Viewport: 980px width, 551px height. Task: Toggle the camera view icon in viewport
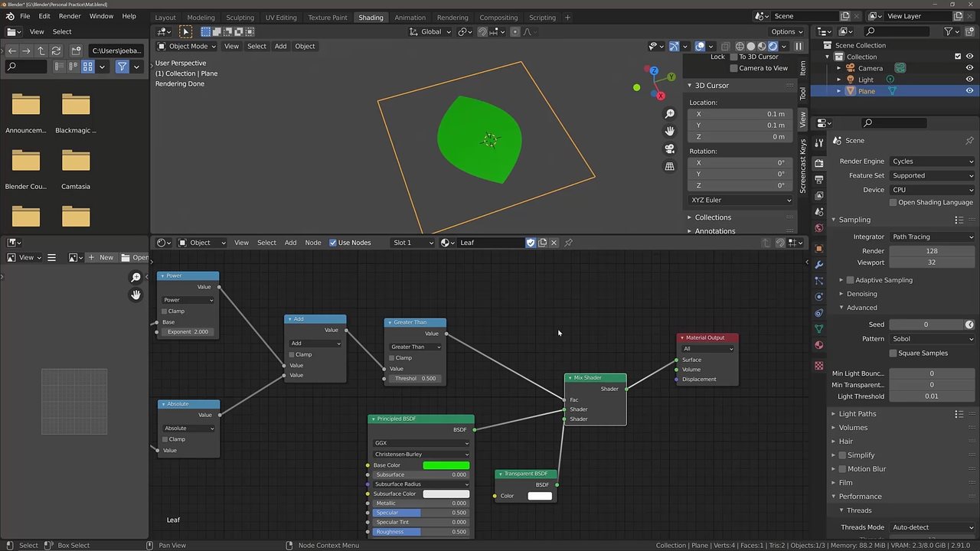[x=670, y=148]
